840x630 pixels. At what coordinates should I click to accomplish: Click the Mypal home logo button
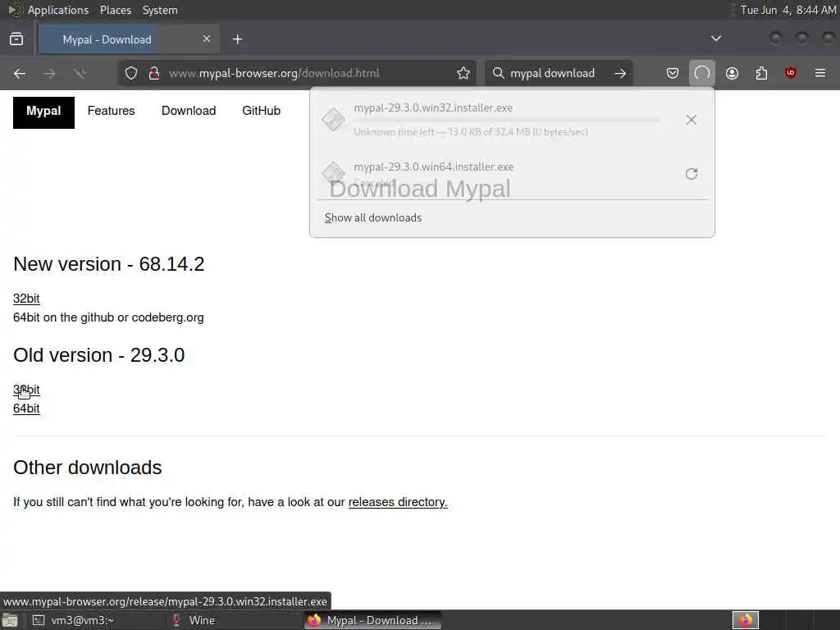point(44,112)
